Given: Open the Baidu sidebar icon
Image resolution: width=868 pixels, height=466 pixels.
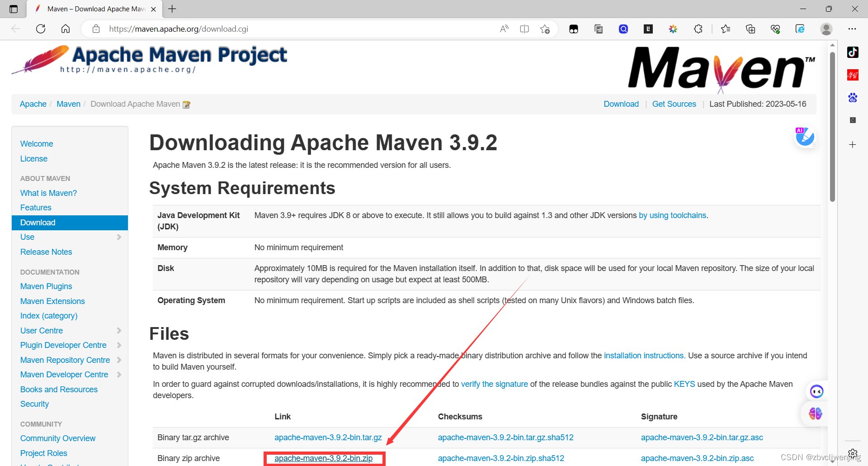Looking at the screenshot, I should 853,97.
